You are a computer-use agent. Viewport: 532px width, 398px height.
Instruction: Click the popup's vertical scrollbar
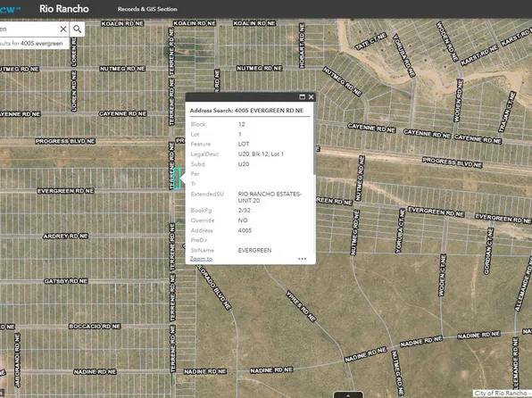point(314,139)
